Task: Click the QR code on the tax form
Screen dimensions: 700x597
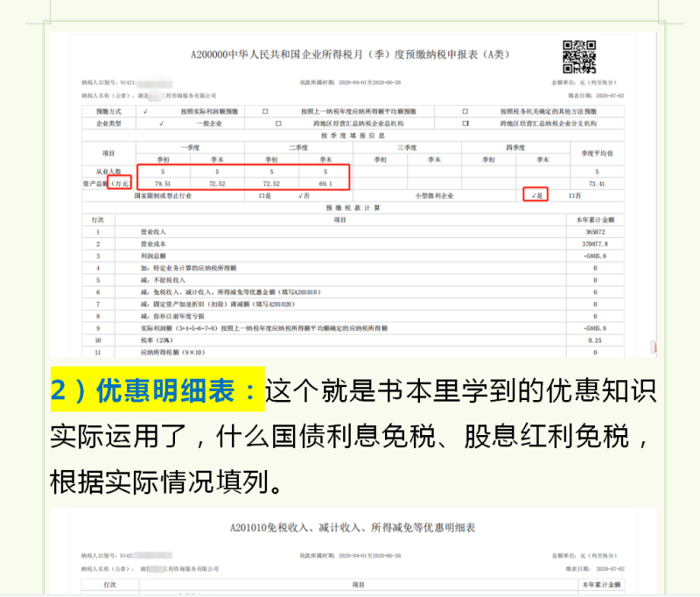Action: tap(578, 57)
